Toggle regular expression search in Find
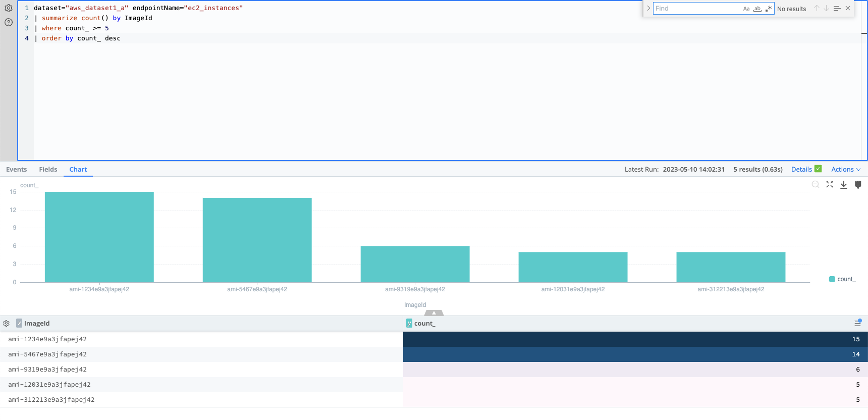 768,9
